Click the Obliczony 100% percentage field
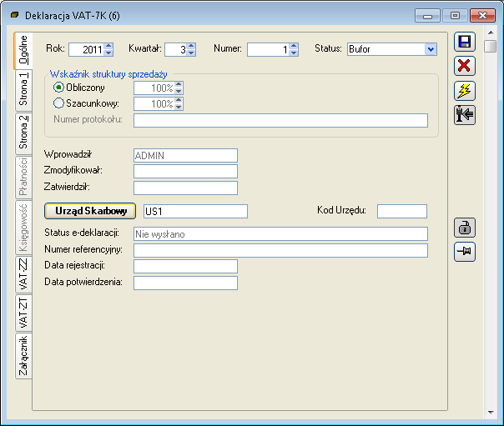 pyautogui.click(x=154, y=88)
